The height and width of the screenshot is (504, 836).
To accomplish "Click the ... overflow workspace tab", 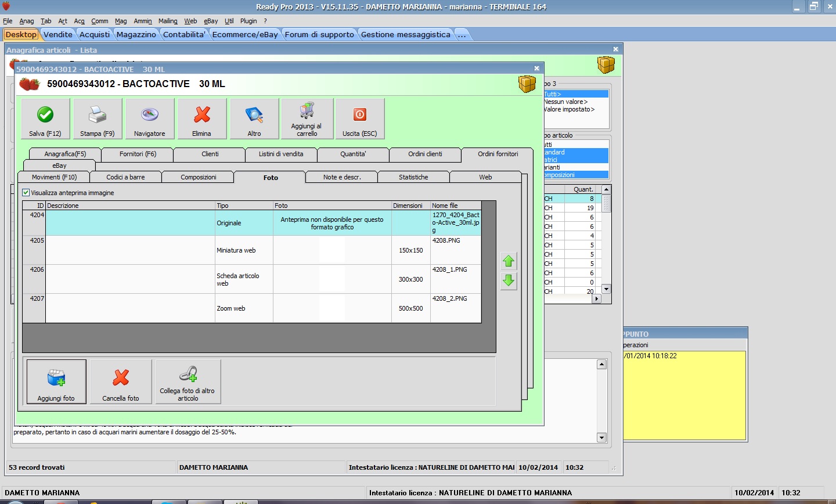I will 462,34.
